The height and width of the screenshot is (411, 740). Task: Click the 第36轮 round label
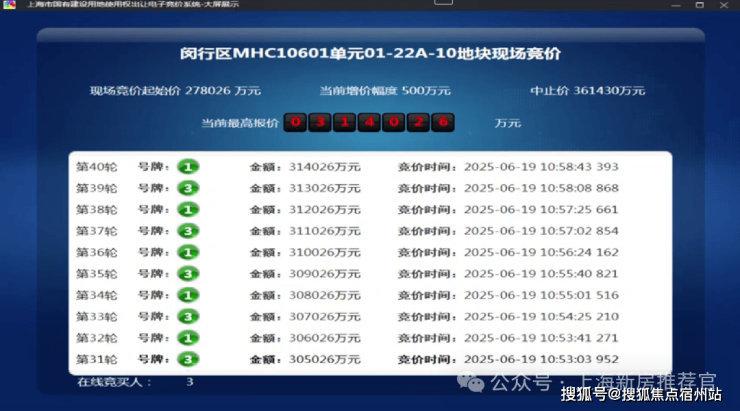point(96,252)
